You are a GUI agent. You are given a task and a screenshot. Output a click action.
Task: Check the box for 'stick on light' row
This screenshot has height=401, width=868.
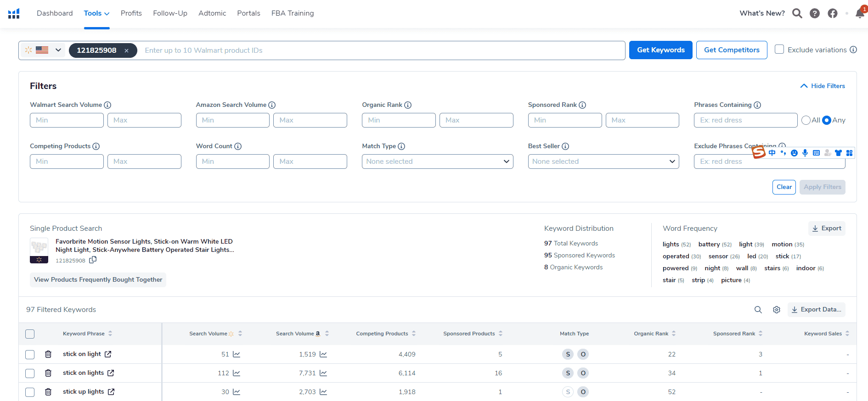click(x=30, y=354)
